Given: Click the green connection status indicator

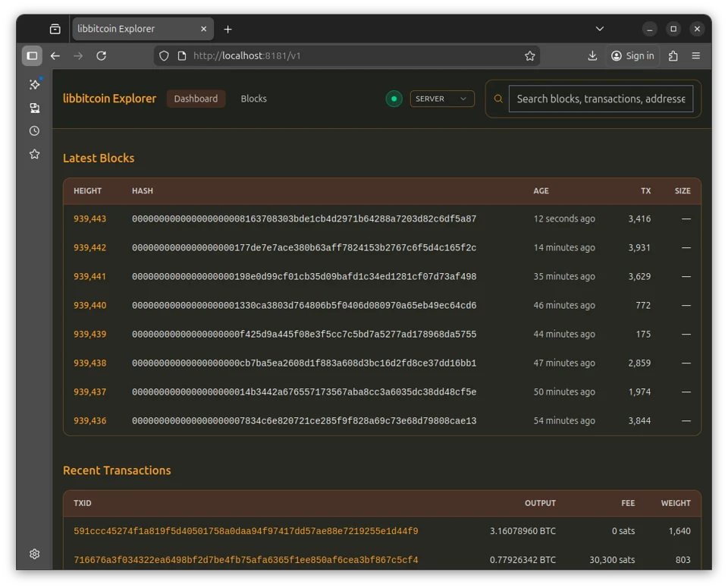Looking at the screenshot, I should (x=394, y=99).
